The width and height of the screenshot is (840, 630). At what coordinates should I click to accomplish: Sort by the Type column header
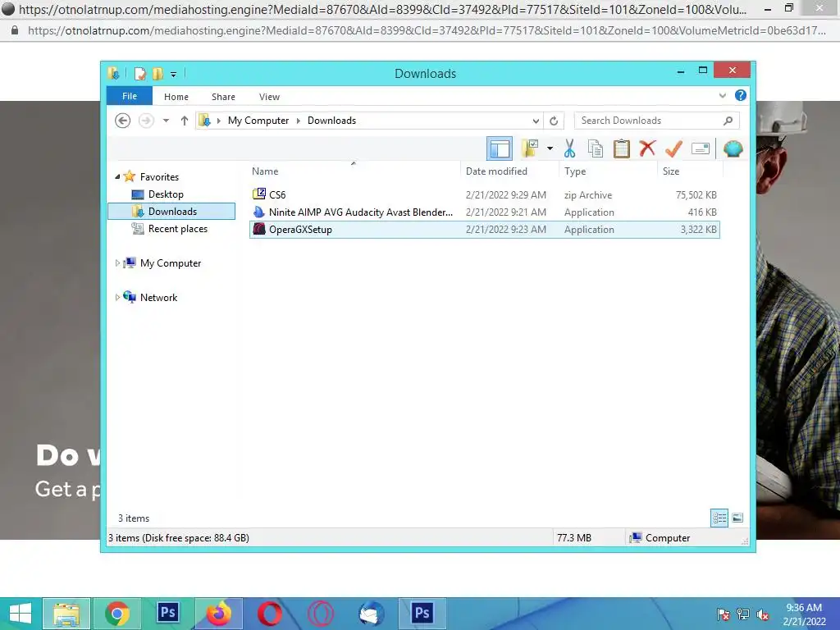(608, 171)
